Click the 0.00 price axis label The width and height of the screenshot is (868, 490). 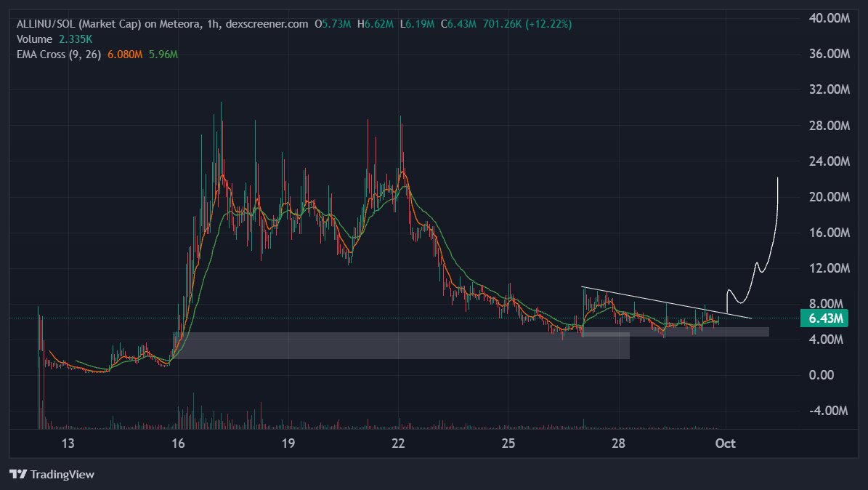coord(821,375)
